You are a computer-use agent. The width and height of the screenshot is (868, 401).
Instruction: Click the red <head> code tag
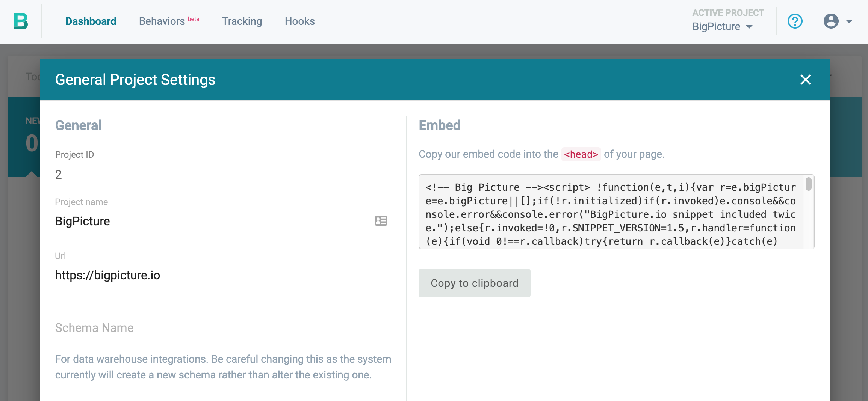[581, 154]
